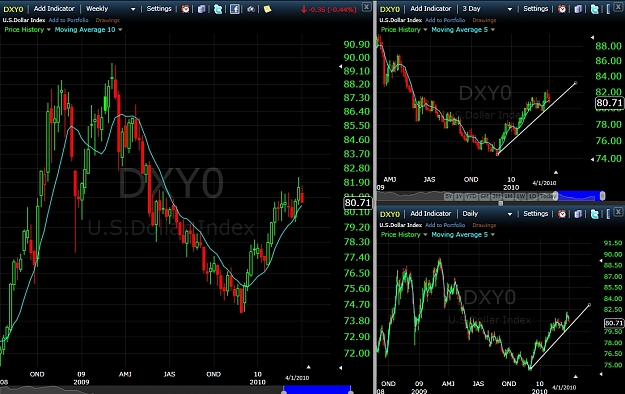Click Add Indicator in the Weekly chart
Viewport: 625px width, 394px height.
pyautogui.click(x=54, y=8)
